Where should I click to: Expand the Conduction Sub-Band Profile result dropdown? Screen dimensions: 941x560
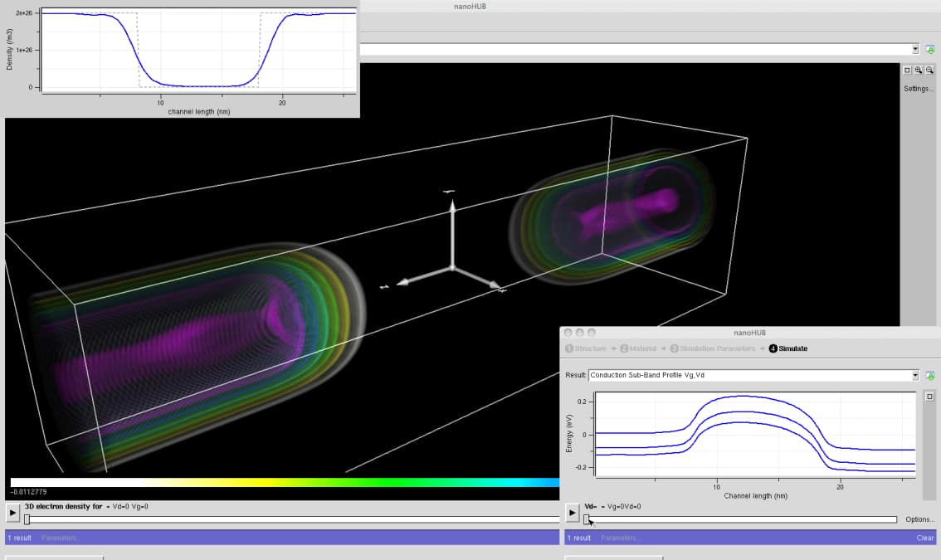point(915,376)
